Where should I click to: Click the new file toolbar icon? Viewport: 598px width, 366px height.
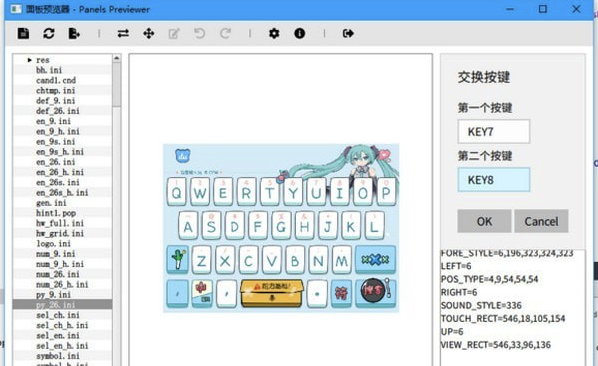pyautogui.click(x=23, y=34)
